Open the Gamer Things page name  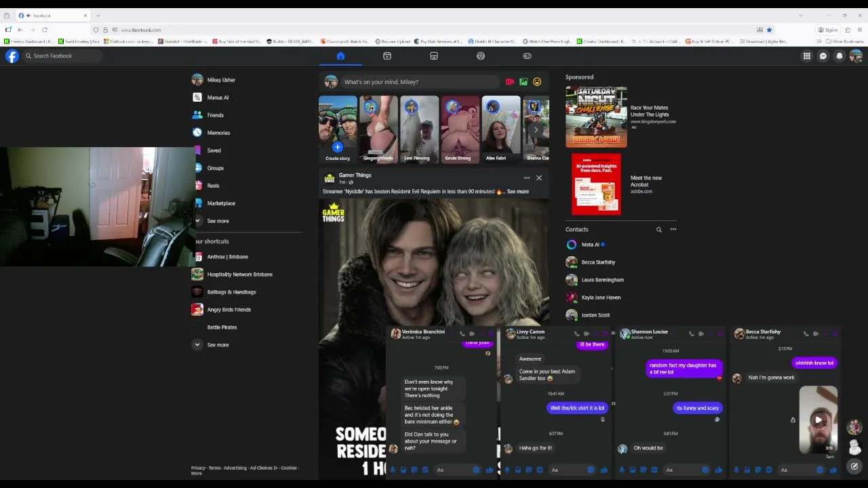coord(355,176)
